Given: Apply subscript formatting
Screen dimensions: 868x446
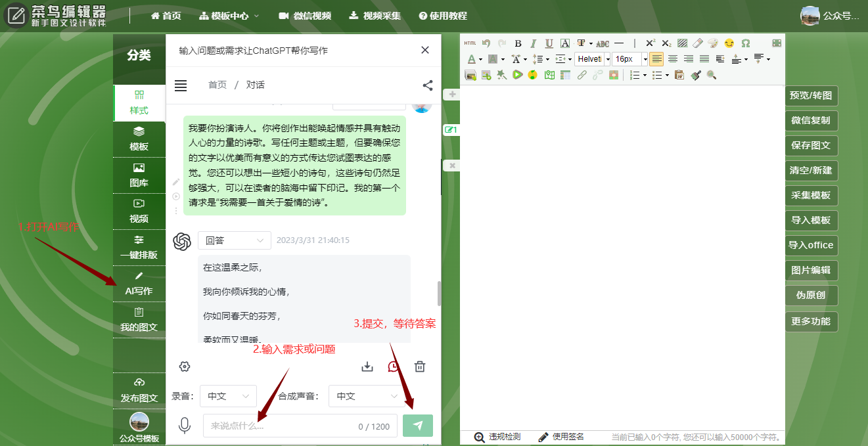Looking at the screenshot, I should point(666,43).
